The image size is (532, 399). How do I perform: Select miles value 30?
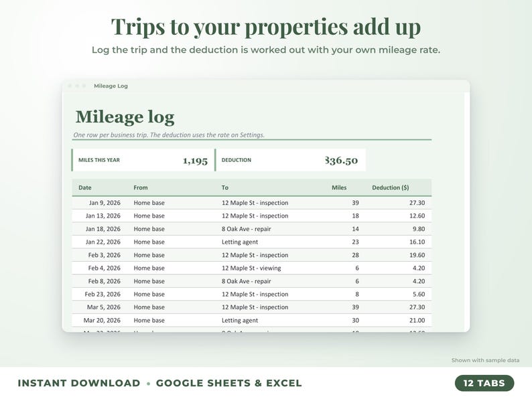[x=355, y=321]
